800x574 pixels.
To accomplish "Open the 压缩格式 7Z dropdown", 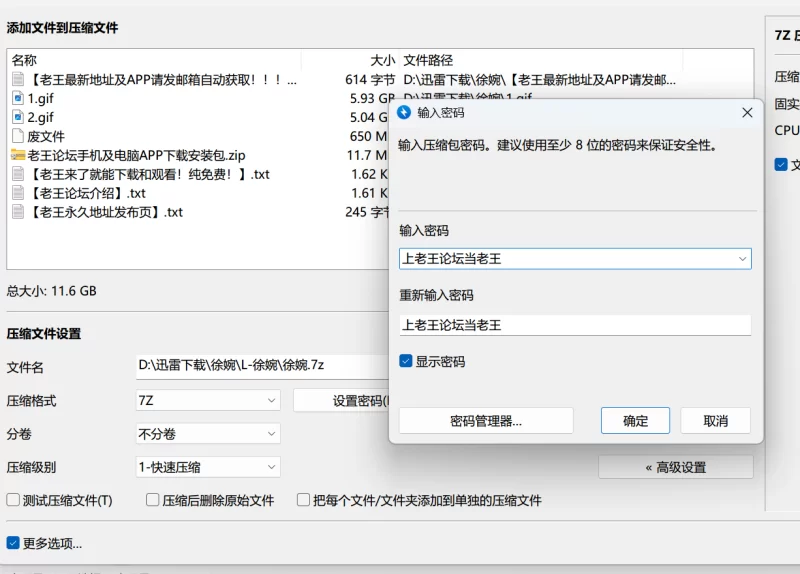I will (208, 401).
